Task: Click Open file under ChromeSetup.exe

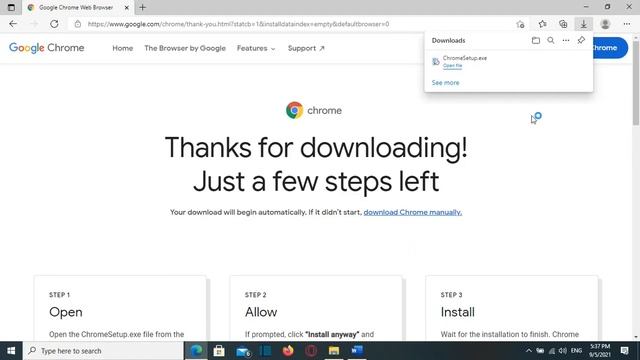Action: point(452,66)
